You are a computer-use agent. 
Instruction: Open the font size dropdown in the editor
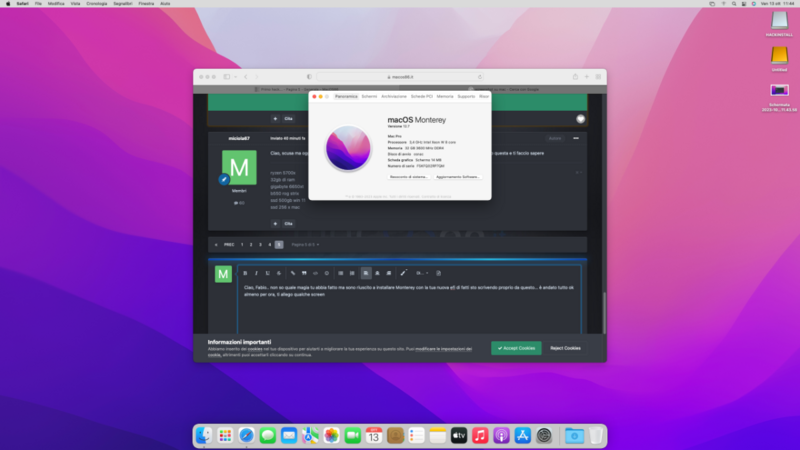pyautogui.click(x=421, y=273)
